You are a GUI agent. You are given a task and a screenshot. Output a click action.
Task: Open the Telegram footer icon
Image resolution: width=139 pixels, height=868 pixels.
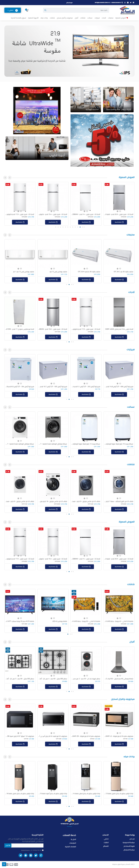(20, 855)
